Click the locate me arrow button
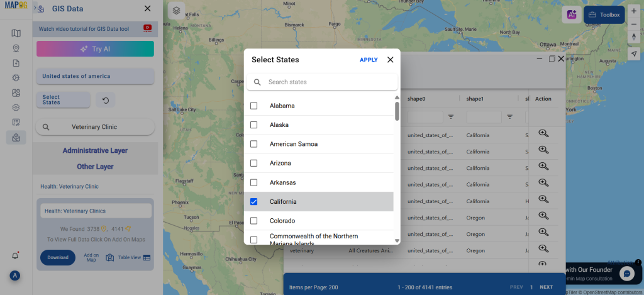644x295 pixels. pyautogui.click(x=634, y=53)
